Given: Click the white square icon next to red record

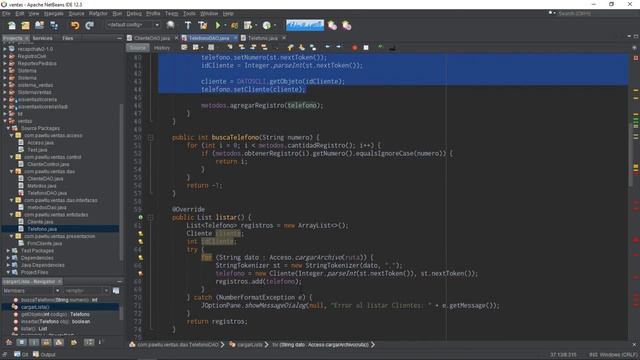Looking at the screenshot, I should [366, 48].
